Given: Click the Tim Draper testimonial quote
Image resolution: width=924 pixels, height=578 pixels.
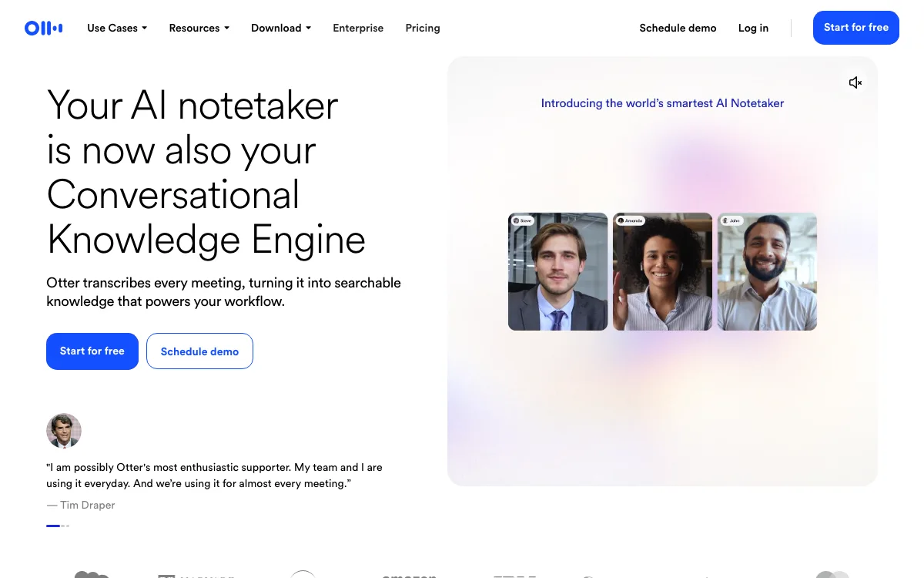Looking at the screenshot, I should point(215,476).
